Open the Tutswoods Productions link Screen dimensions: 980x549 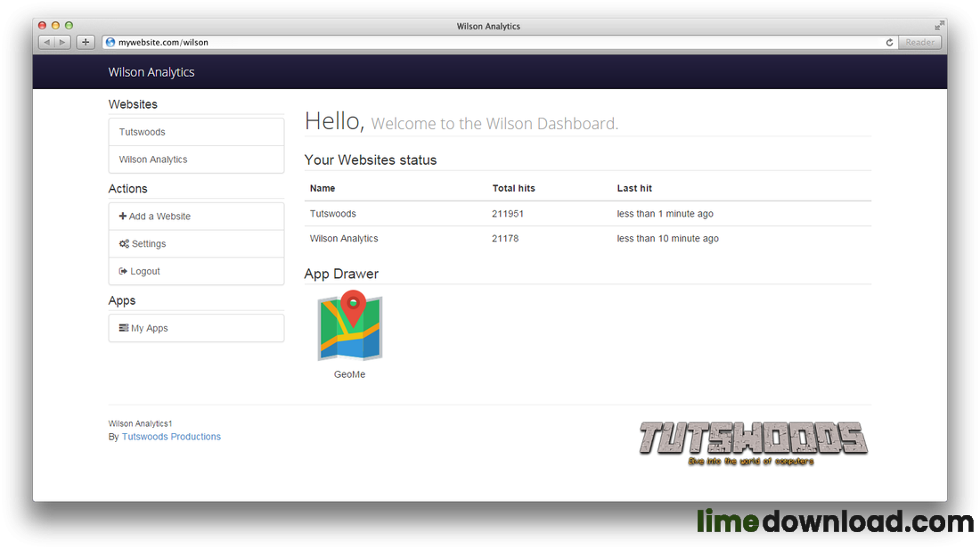[x=171, y=437]
